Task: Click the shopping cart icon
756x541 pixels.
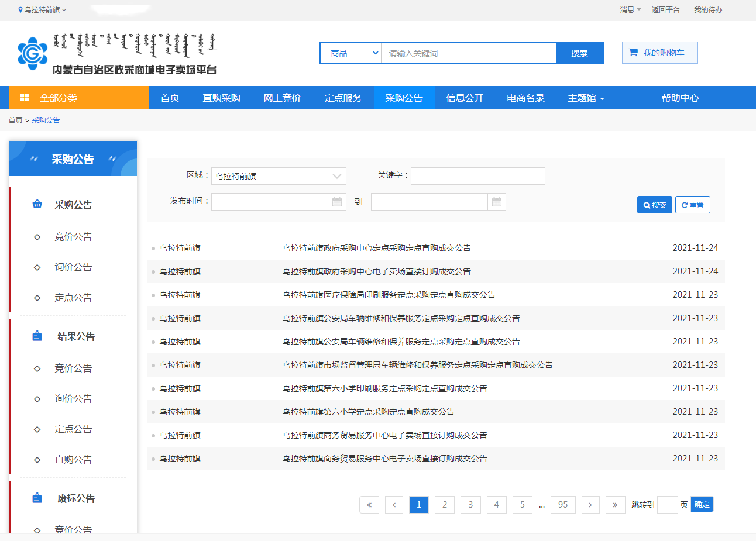Action: click(633, 53)
